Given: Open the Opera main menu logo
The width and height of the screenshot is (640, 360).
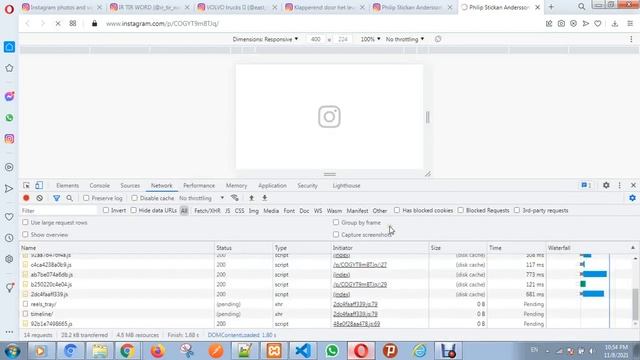Looking at the screenshot, I should point(9,8).
